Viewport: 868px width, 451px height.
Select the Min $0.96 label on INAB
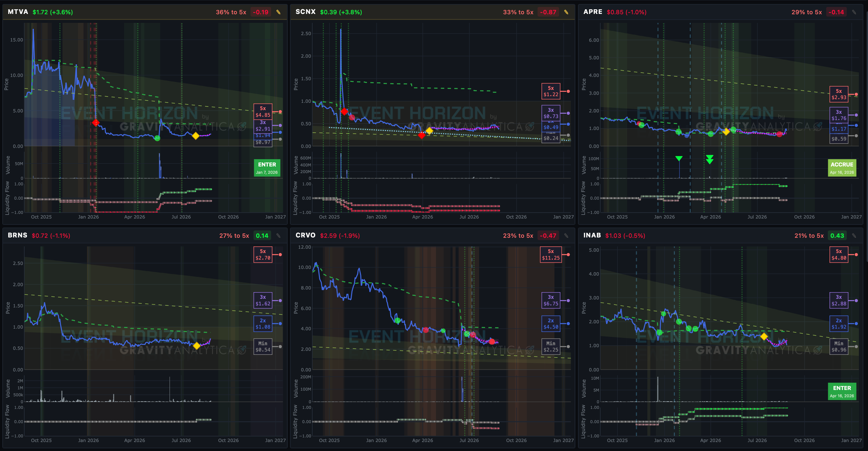(x=839, y=347)
